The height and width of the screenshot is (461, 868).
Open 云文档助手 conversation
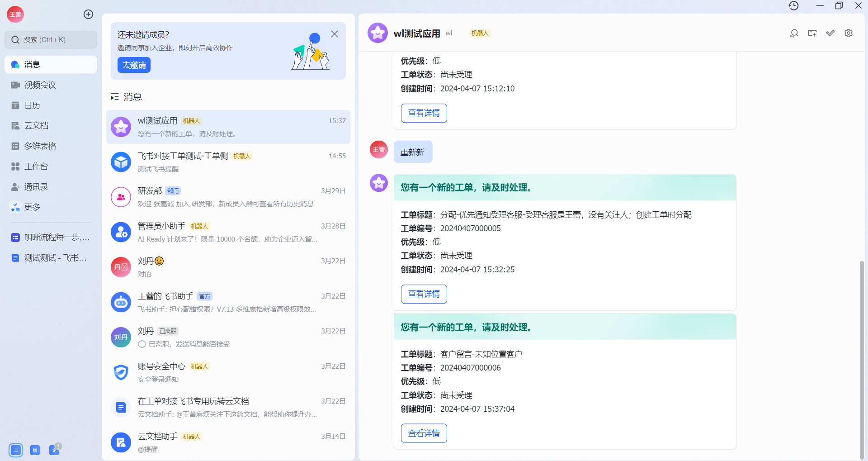pos(228,442)
